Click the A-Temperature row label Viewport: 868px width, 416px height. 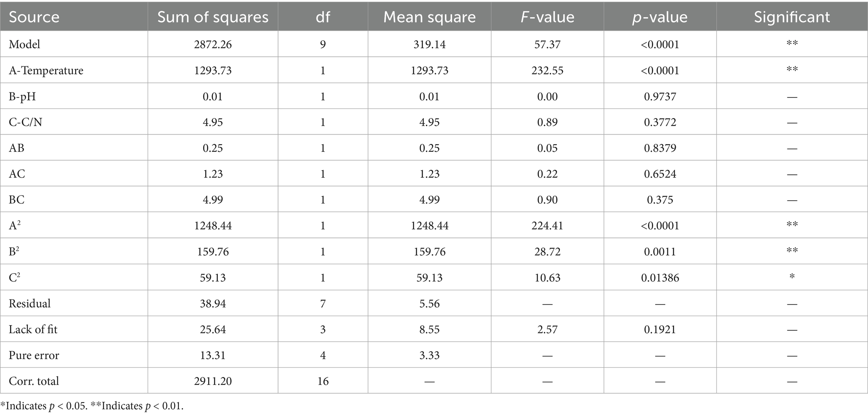tap(46, 70)
